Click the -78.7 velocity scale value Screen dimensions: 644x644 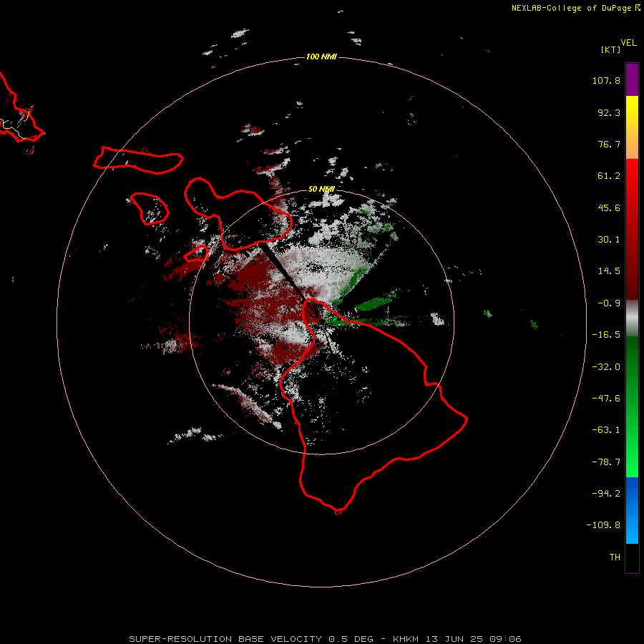pyautogui.click(x=606, y=462)
